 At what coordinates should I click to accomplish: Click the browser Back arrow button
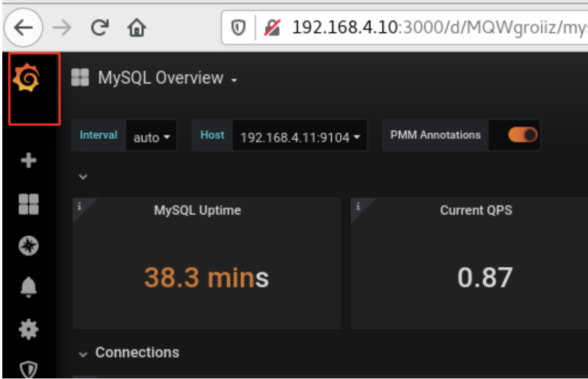pos(23,27)
